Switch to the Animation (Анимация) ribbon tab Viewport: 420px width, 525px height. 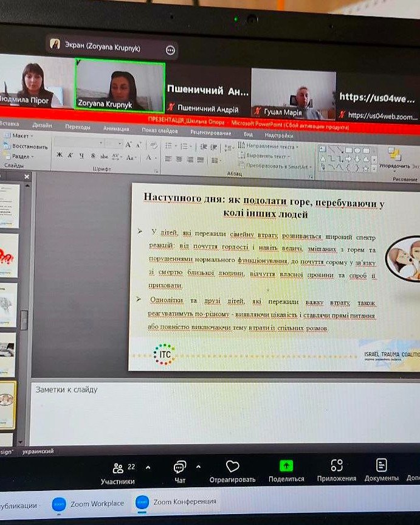[115, 128]
